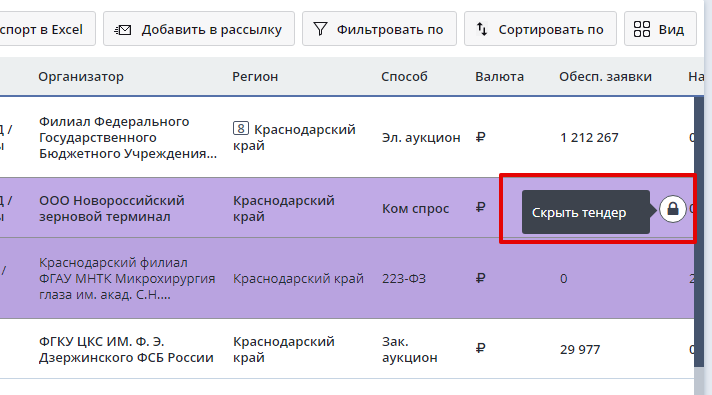Open the Экспорт в Excel button

(x=47, y=29)
